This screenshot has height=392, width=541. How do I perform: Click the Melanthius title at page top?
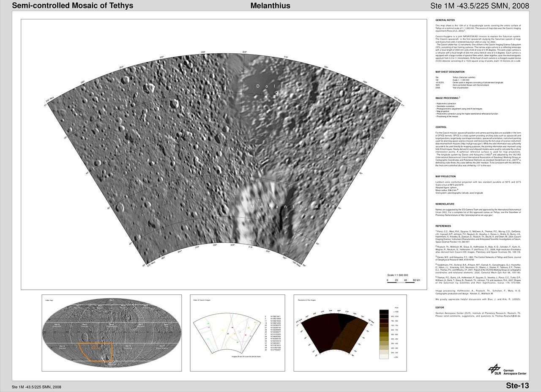[x=270, y=5]
